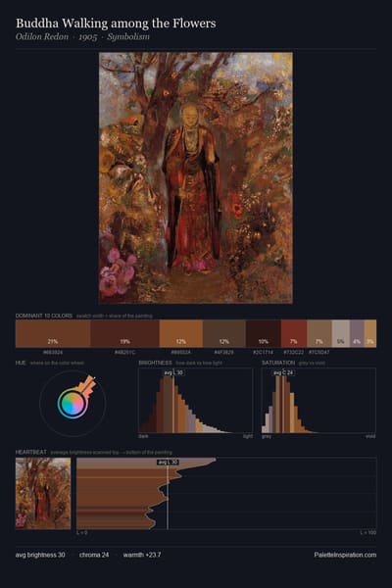392x588 pixels.
Task: Click the avg brightness 30 footer stat
Action: (40, 555)
